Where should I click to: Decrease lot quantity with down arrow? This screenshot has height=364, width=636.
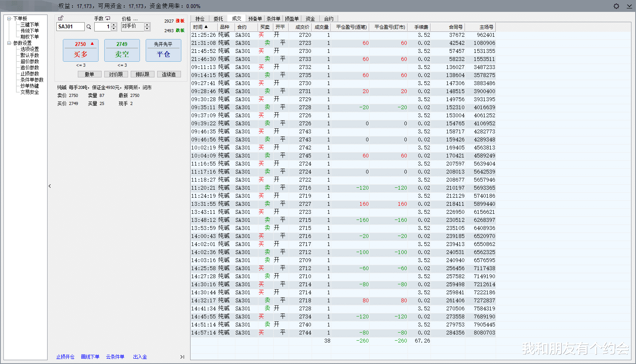tap(113, 29)
